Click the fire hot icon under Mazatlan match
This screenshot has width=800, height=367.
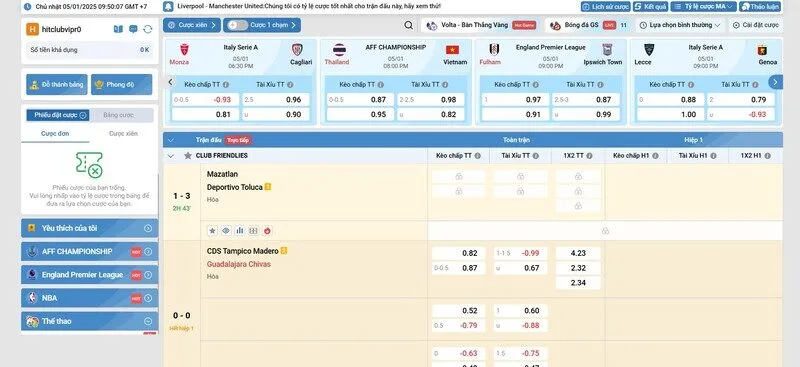[x=267, y=231]
